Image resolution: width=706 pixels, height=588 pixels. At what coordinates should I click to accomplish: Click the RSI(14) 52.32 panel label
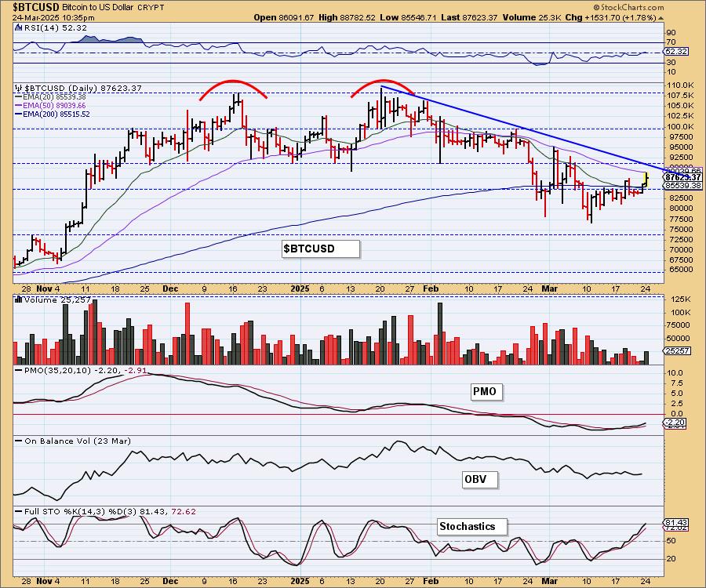coord(56,27)
